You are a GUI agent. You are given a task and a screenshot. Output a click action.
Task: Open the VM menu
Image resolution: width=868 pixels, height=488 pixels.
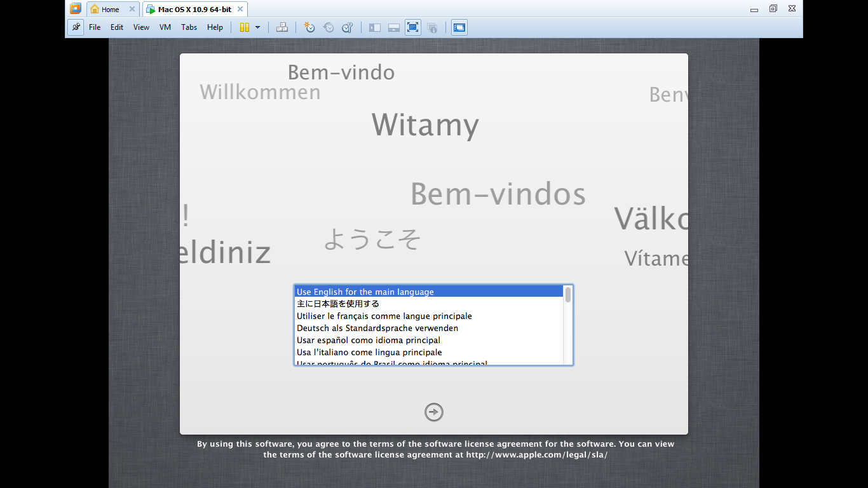(165, 27)
